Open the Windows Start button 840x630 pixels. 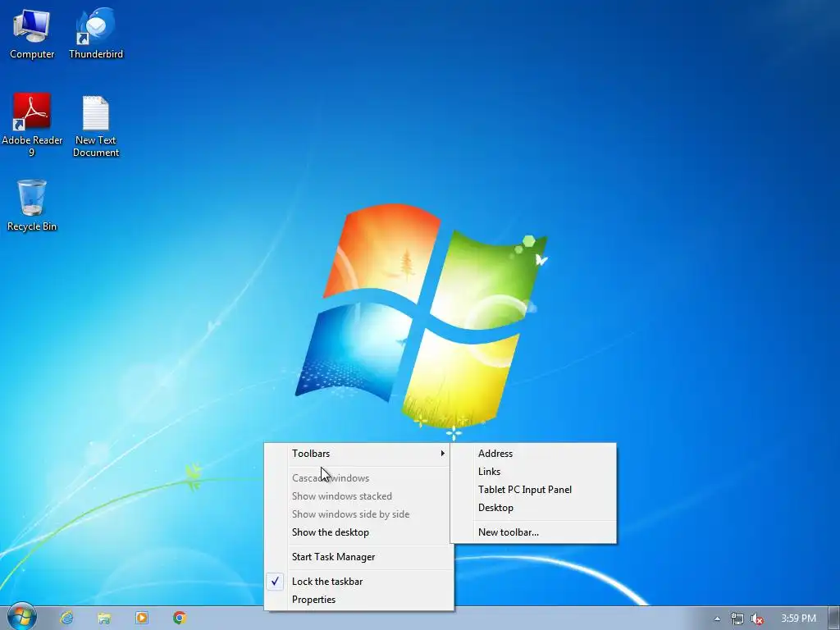[21, 617]
